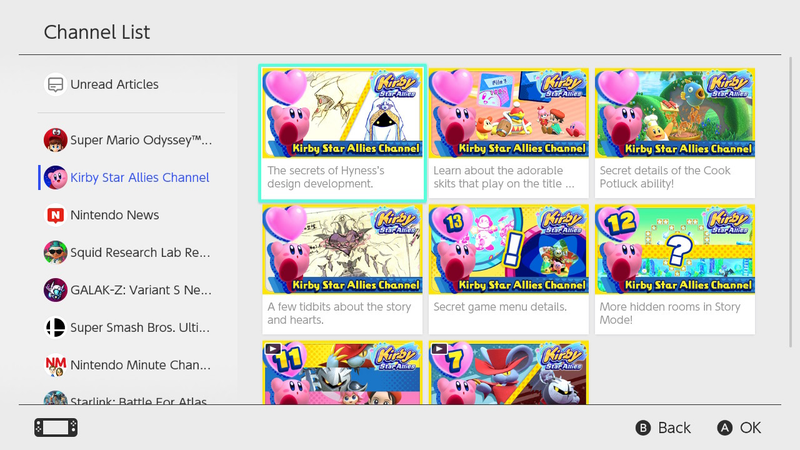Viewport: 800px width, 450px height.
Task: Click the Switch console controller icon
Action: 56,428
